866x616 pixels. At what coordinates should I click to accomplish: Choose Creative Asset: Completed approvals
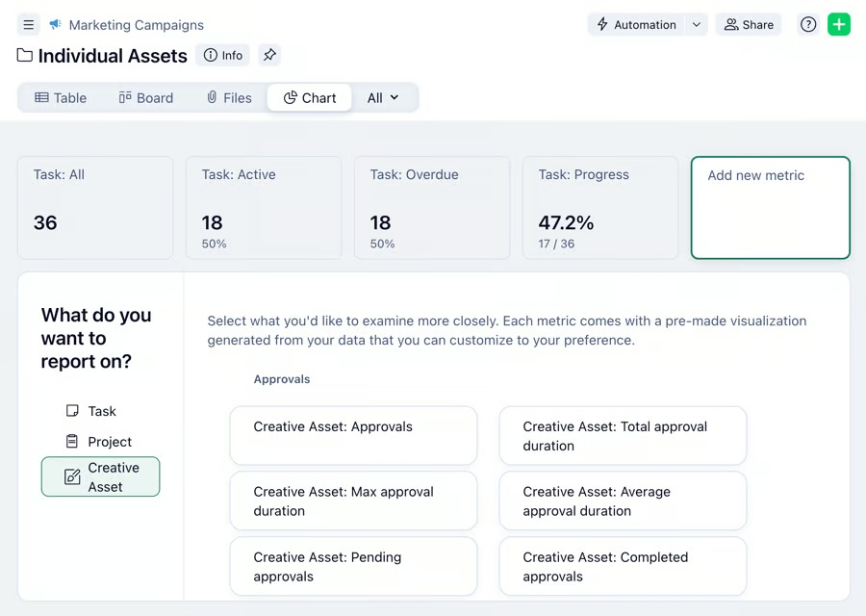click(x=623, y=566)
